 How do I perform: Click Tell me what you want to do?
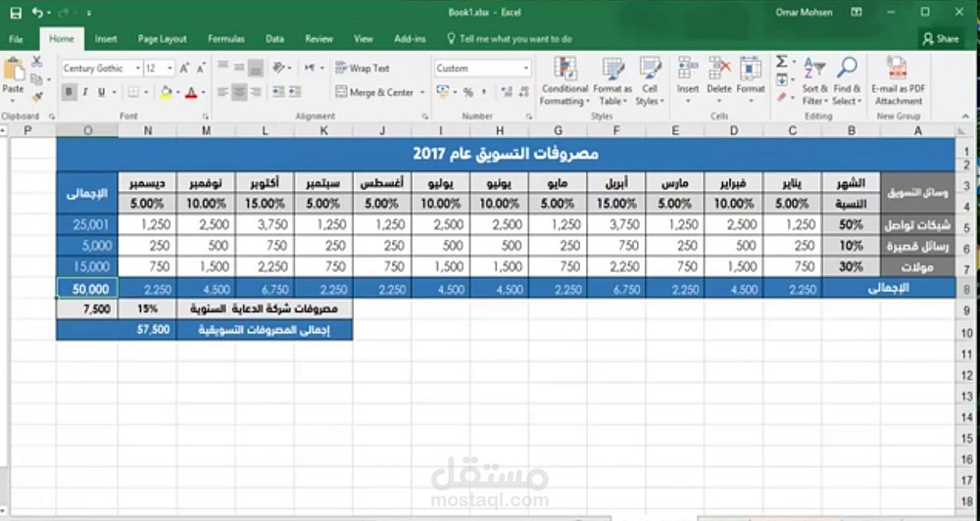coord(510,39)
